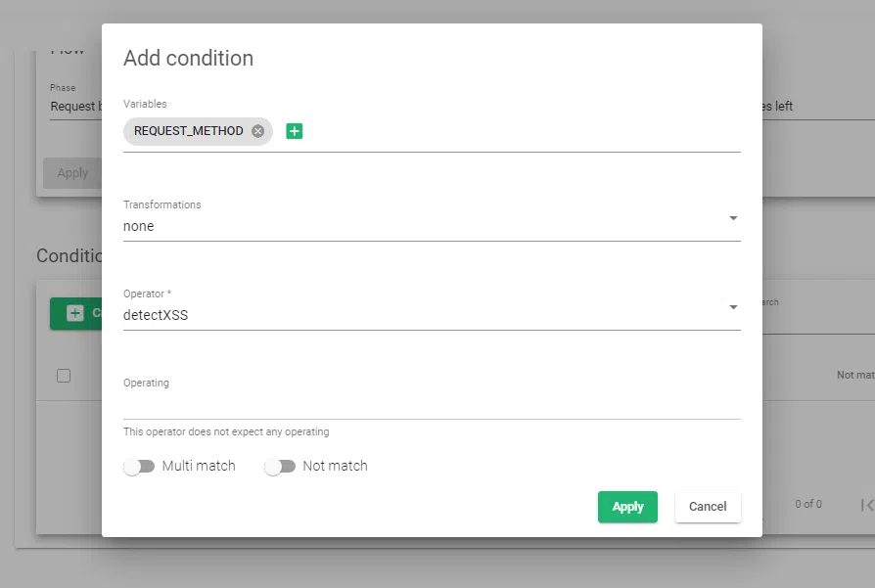875x588 pixels.
Task: Tick the select-all checkbox in conditions table
Action: click(64, 376)
